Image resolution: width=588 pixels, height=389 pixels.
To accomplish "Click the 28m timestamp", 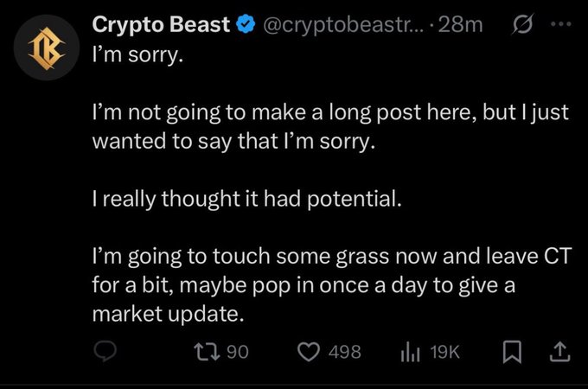I will tap(460, 25).
